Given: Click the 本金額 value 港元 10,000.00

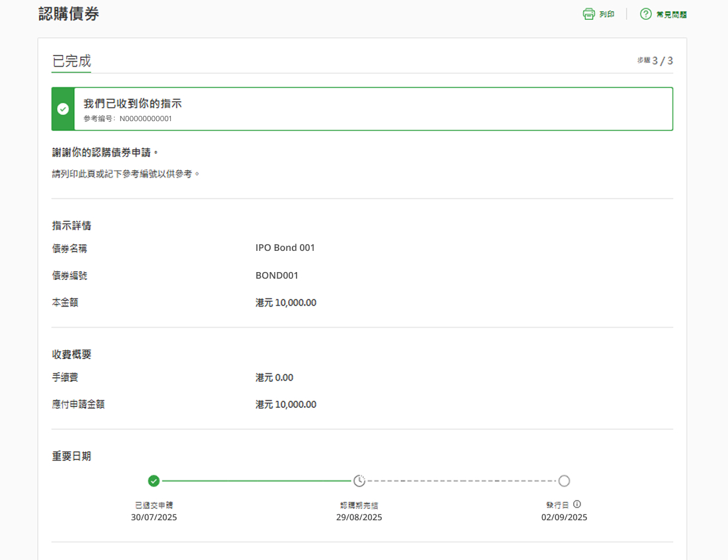Looking at the screenshot, I should (286, 303).
